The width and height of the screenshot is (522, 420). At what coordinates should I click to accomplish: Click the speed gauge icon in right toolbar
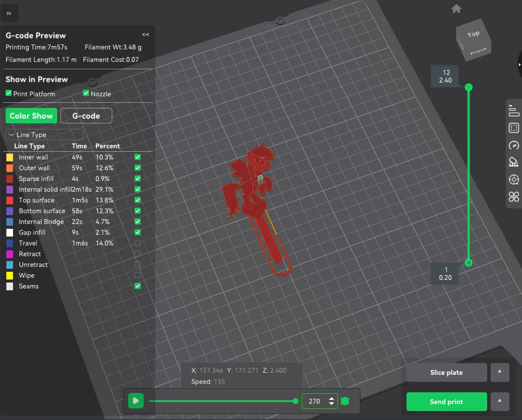[x=514, y=145]
